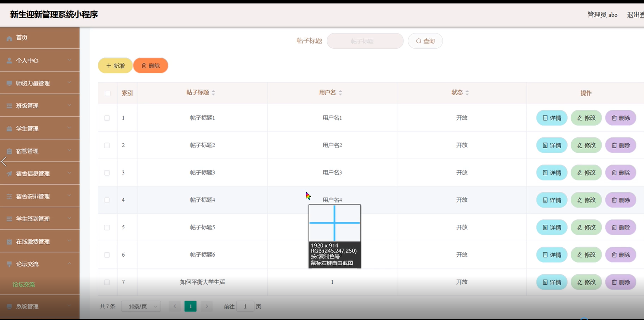Click the 在线缴费管理 sidebar icon
Image resolution: width=644 pixels, height=320 pixels.
pyautogui.click(x=9, y=242)
